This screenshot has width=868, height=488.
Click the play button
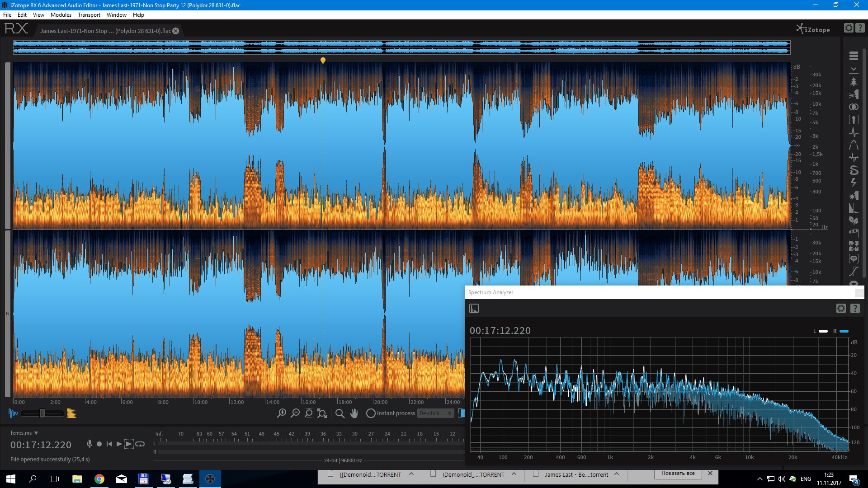tap(119, 444)
